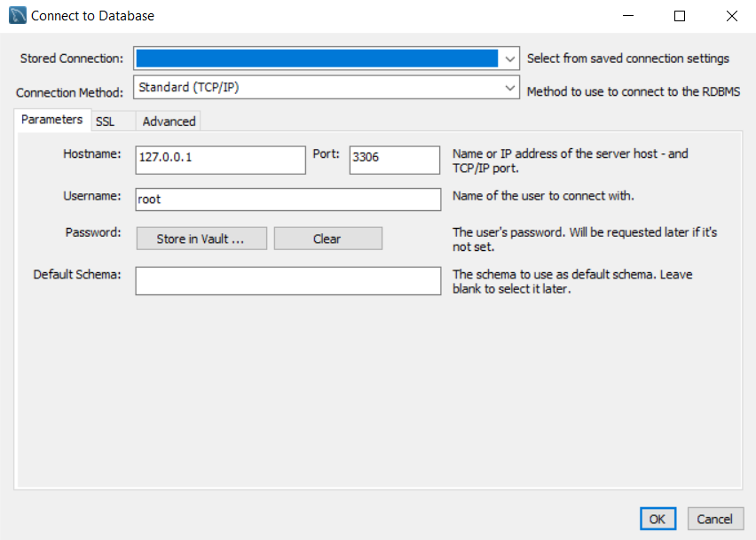Click inside the Port field
Screen dimensions: 756x540
coord(394,160)
